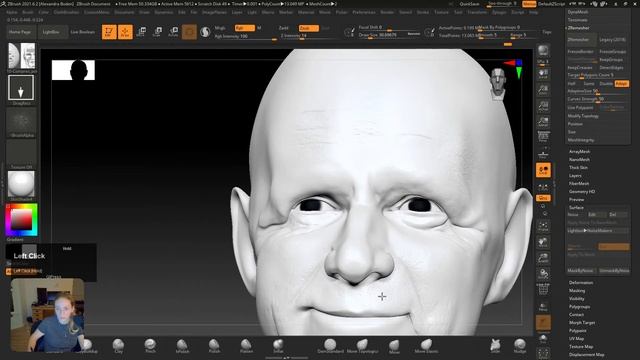Click the AAHalf icon
This screenshot has height=360, width=640.
pos(543,122)
